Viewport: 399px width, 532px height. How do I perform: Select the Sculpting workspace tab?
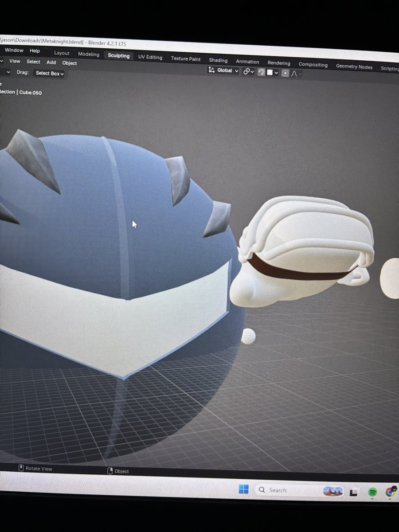point(118,55)
